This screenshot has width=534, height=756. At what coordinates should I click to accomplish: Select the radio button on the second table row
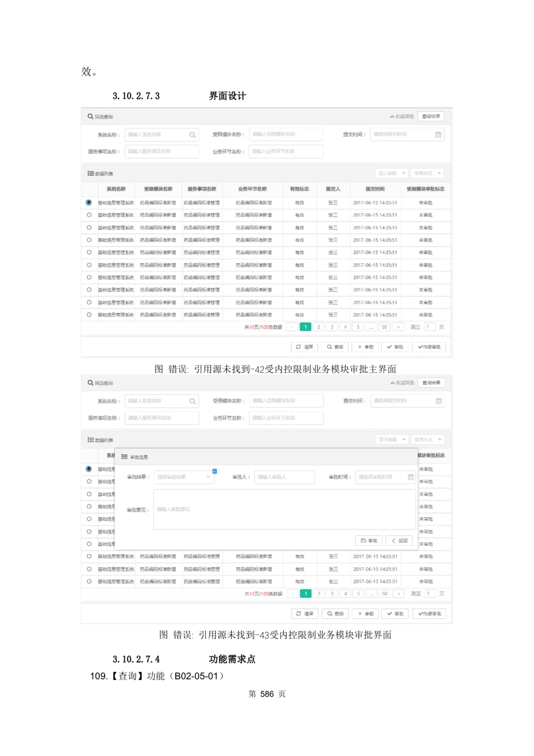[x=89, y=215]
